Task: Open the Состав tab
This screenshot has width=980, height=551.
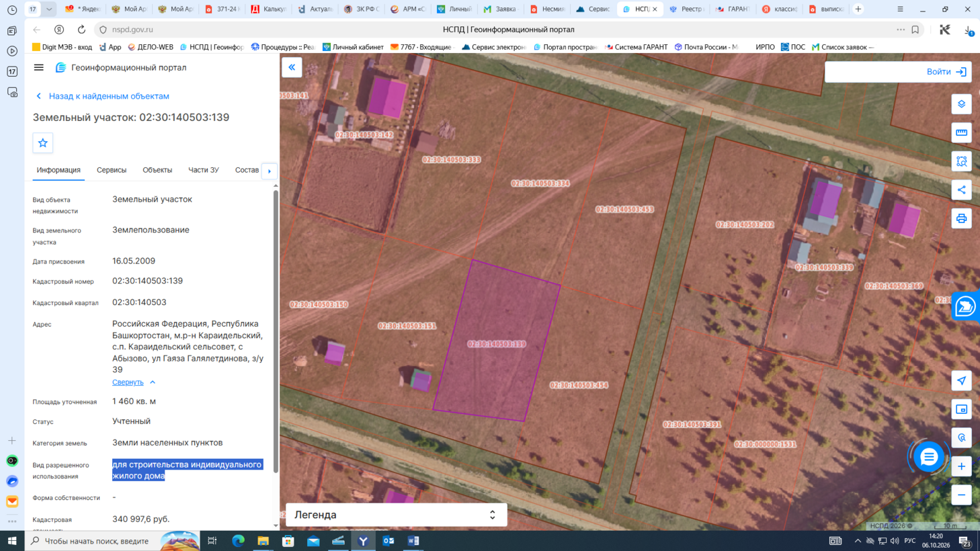Action: (x=247, y=170)
